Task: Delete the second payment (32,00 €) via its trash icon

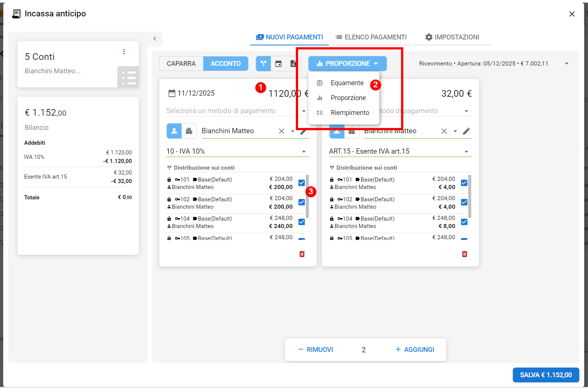Action: point(464,254)
